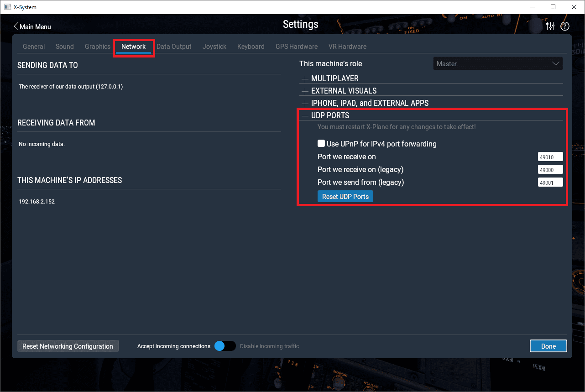Click the Done button
The height and width of the screenshot is (392, 585).
pyautogui.click(x=548, y=346)
